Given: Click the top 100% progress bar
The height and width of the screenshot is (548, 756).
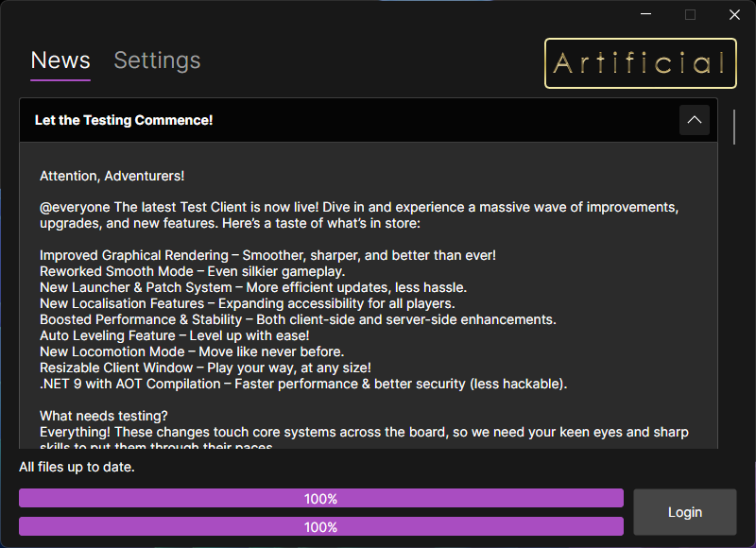Looking at the screenshot, I should coord(321,498).
